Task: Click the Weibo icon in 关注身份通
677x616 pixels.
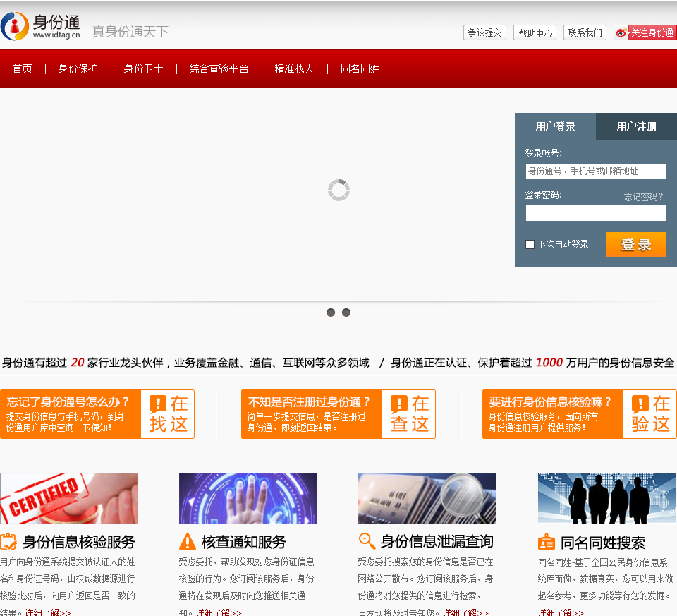Action: coord(621,33)
